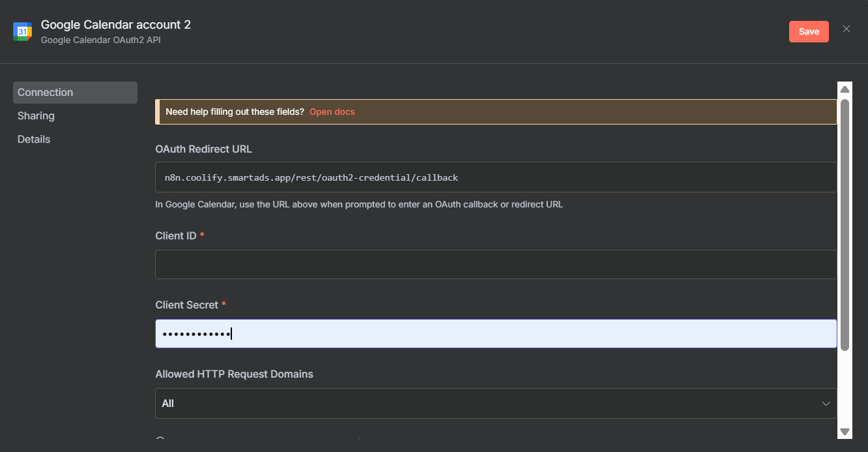The height and width of the screenshot is (452, 868).
Task: Close the credential dialog with X
Action: click(846, 29)
